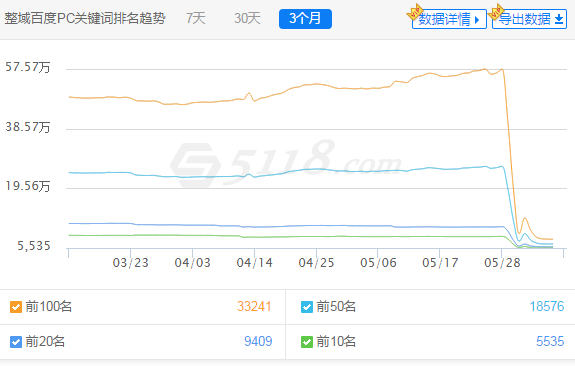
Task: Select the 3个月 tab
Action: [305, 19]
